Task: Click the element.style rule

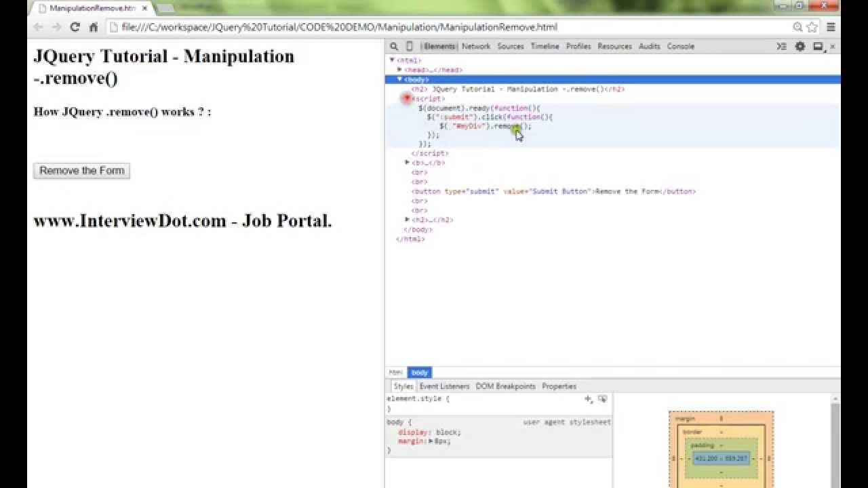Action: click(x=418, y=399)
